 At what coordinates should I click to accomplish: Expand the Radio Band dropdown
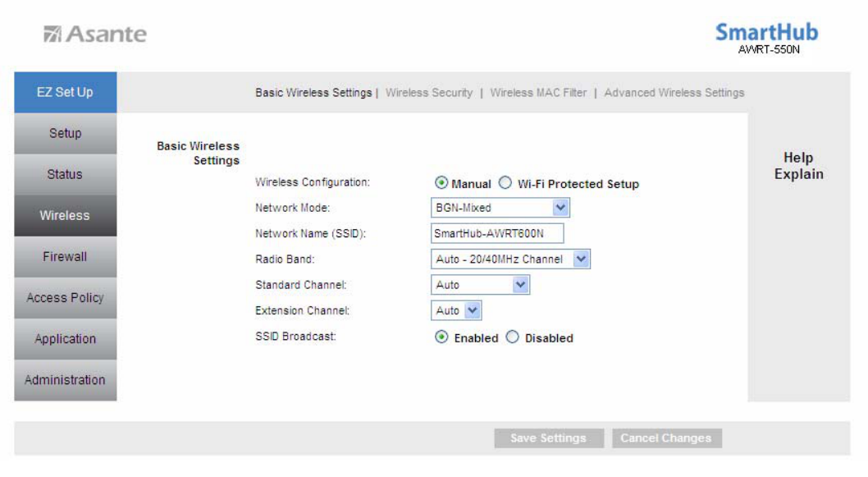pyautogui.click(x=510, y=259)
